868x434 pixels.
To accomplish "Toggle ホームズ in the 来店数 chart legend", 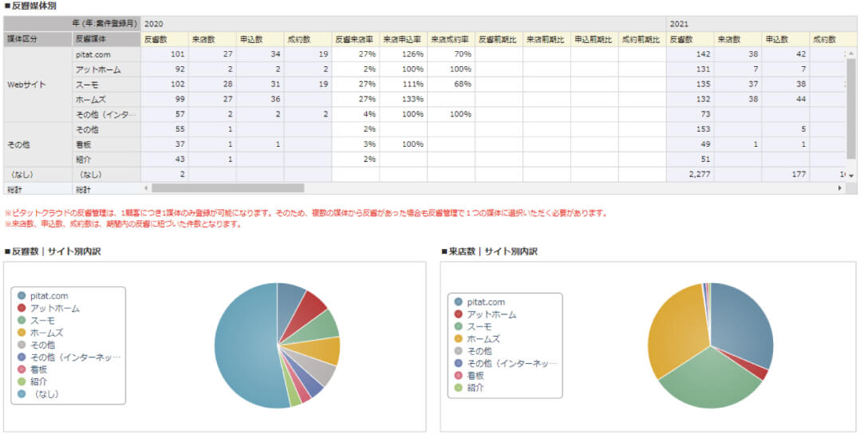I will (477, 339).
